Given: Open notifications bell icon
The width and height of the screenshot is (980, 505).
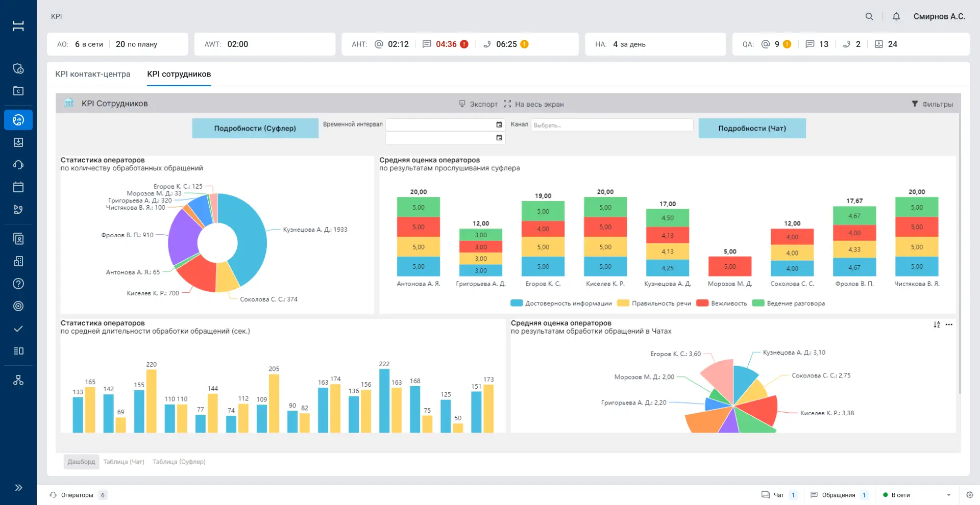Looking at the screenshot, I should [896, 16].
